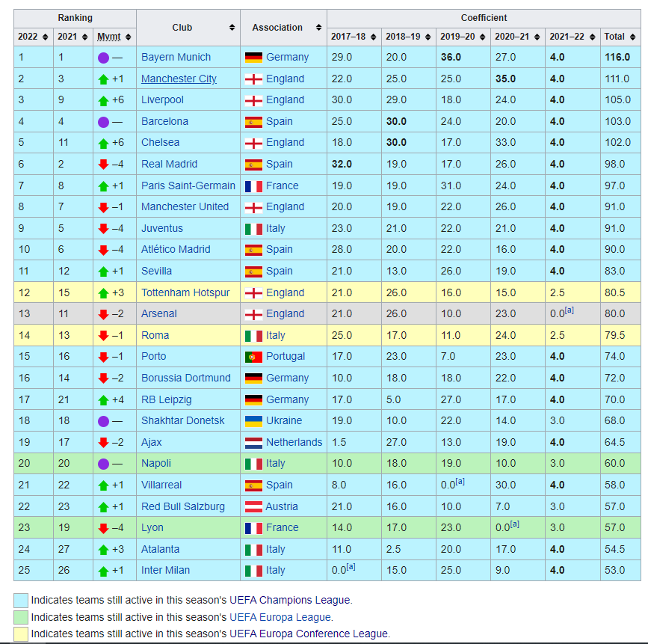648x644 pixels.
Task: Click the red down arrow in Real Madrid row
Action: coord(103,165)
